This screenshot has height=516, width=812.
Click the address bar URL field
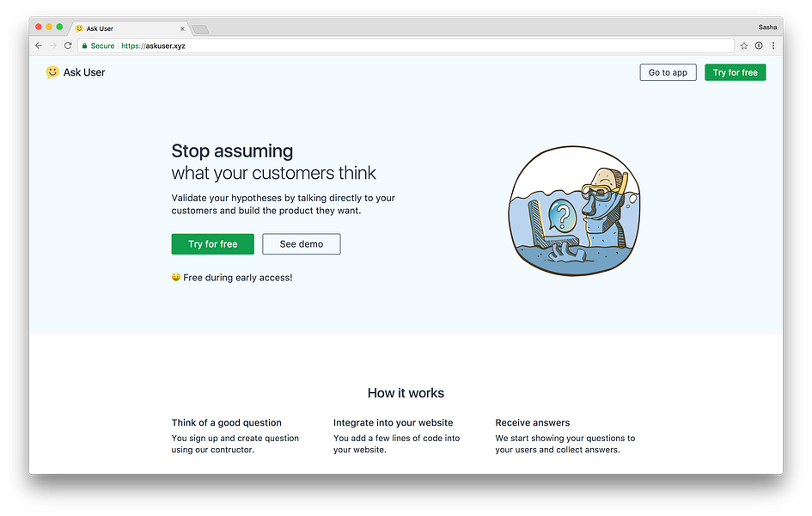tap(406, 46)
